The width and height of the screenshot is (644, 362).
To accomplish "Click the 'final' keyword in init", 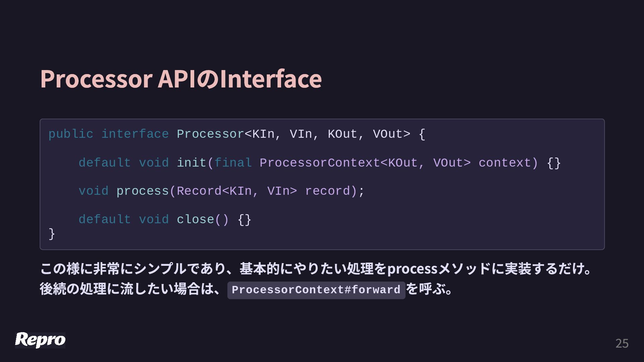I will 233,163.
